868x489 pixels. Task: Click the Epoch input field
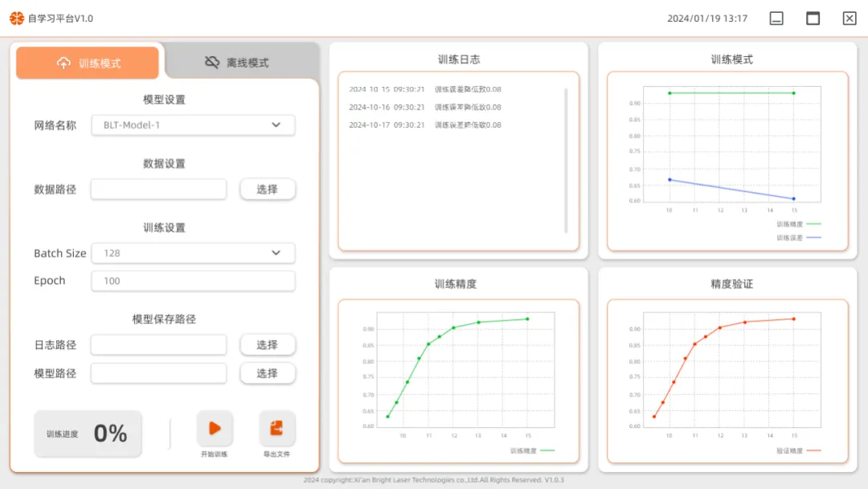pyautogui.click(x=193, y=281)
